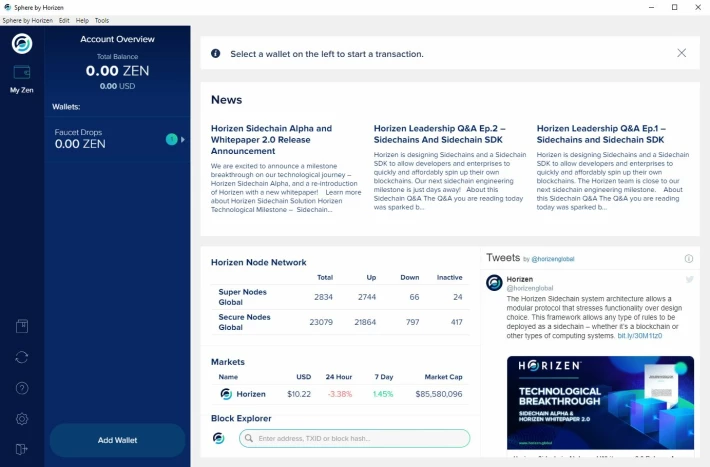
Task: Click the 7 Day change 1.45%
Action: click(x=383, y=394)
